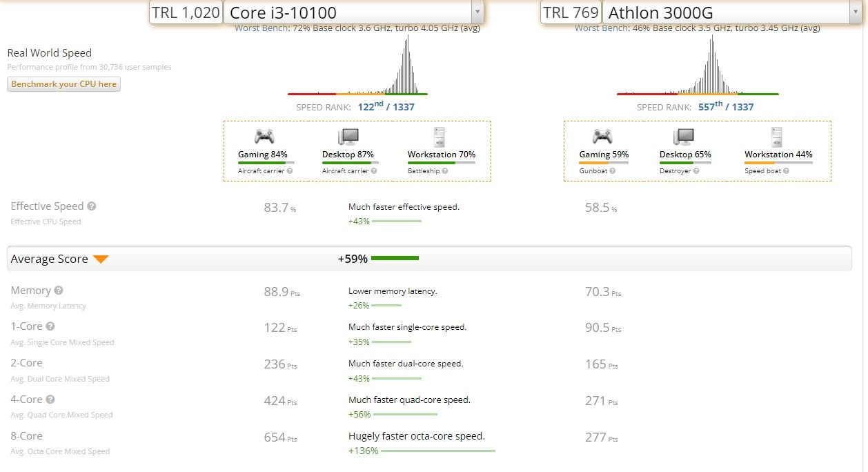868x472 pixels.
Task: Click the Core i3-10100 performance histogram
Action: click(x=357, y=64)
